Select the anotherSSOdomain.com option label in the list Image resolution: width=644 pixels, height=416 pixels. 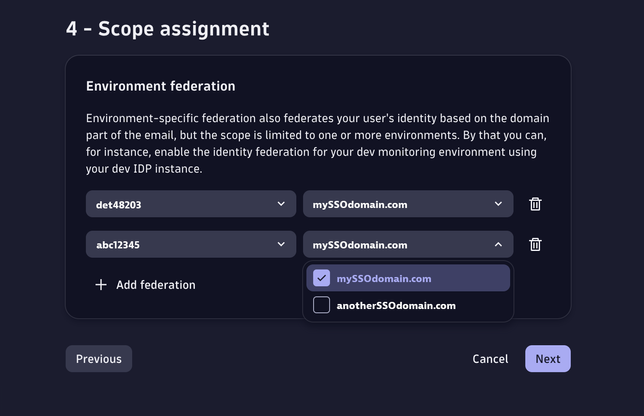tap(396, 305)
